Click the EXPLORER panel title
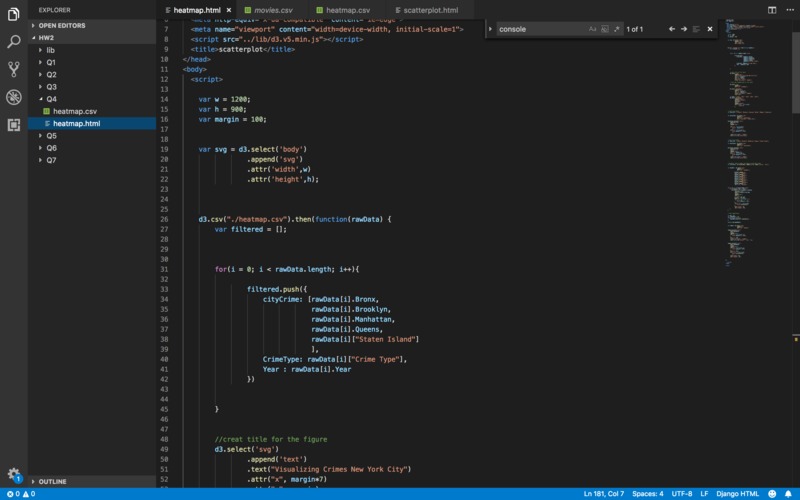 tap(55, 10)
